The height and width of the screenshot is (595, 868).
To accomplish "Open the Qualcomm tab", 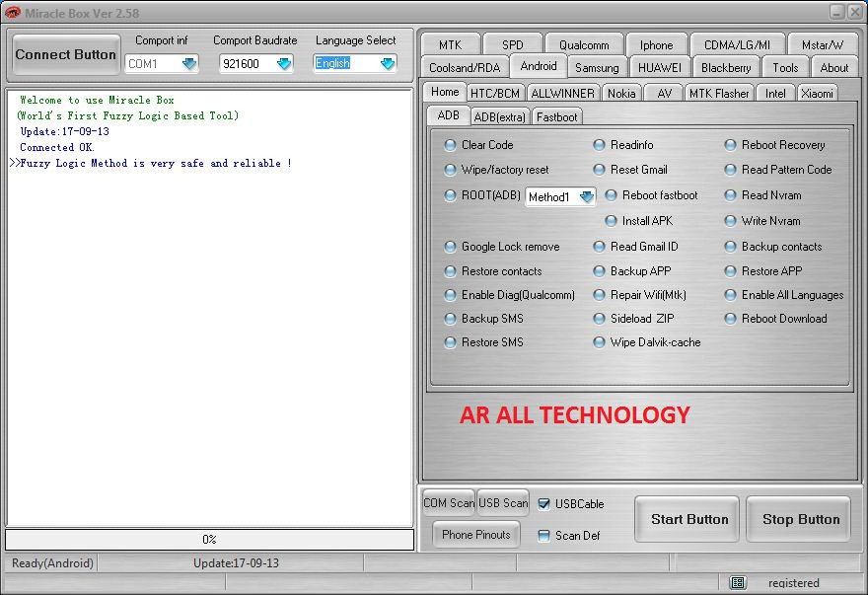I will (584, 44).
